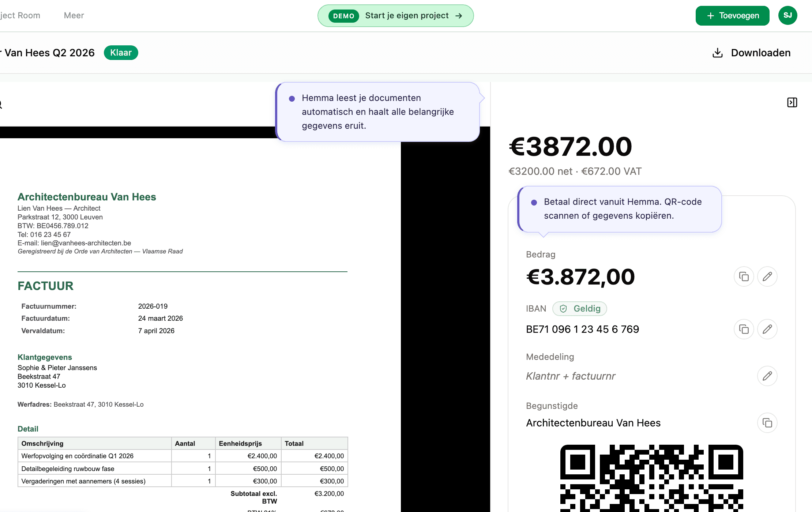812x512 pixels.
Task: Edit the IBAN number
Action: pos(767,329)
